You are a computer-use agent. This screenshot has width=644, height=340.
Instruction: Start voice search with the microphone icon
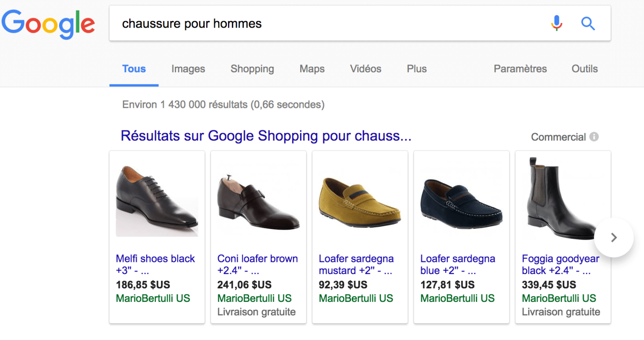click(556, 24)
